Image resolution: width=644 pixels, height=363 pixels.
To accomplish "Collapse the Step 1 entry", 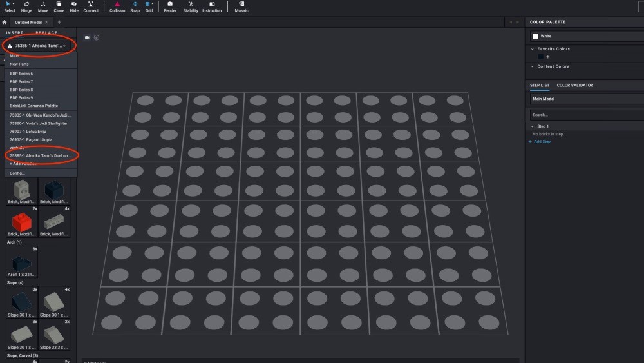I will coord(532,126).
